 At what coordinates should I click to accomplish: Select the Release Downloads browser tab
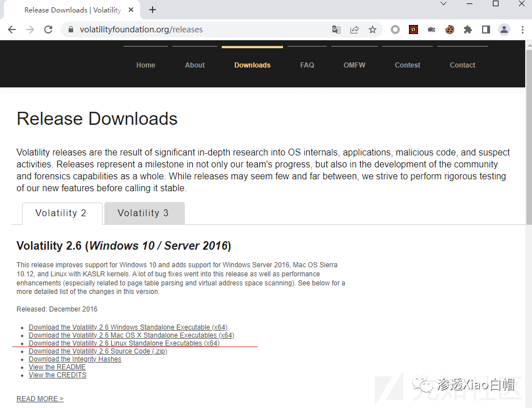point(71,10)
